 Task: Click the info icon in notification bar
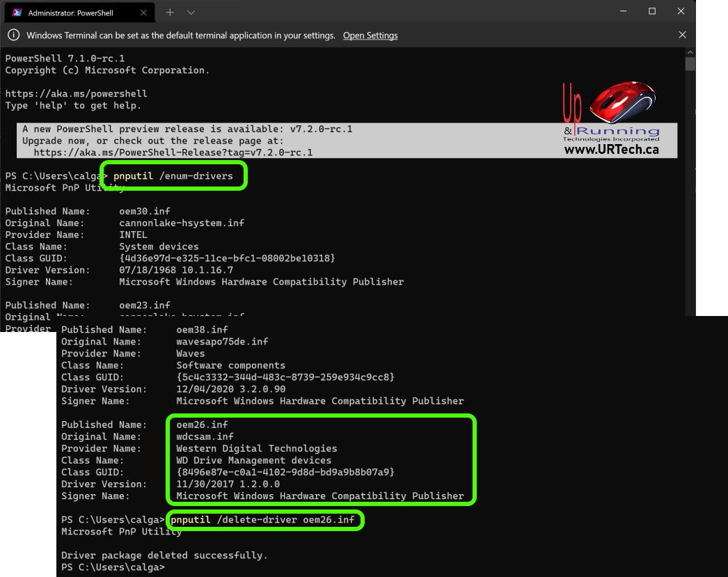pos(14,35)
